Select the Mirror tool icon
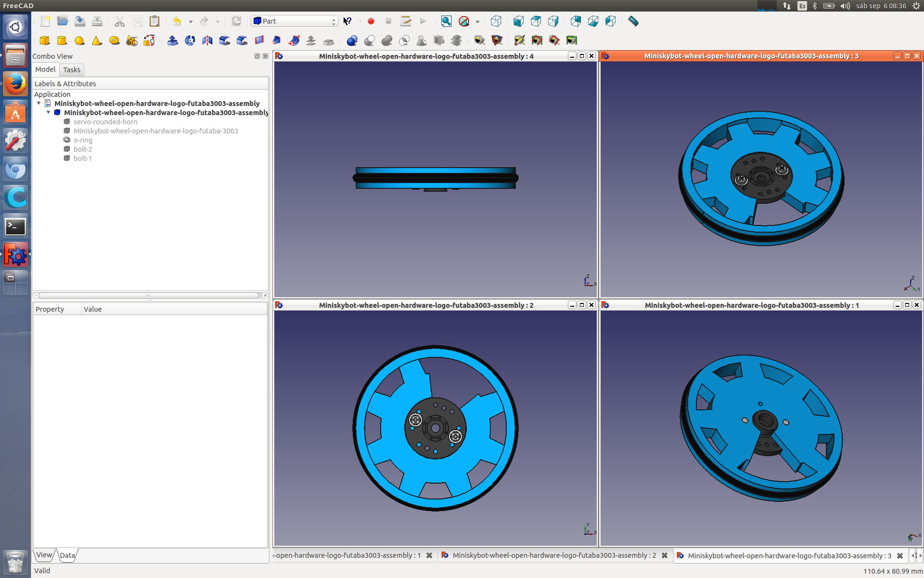The width and height of the screenshot is (924, 578). [x=207, y=40]
